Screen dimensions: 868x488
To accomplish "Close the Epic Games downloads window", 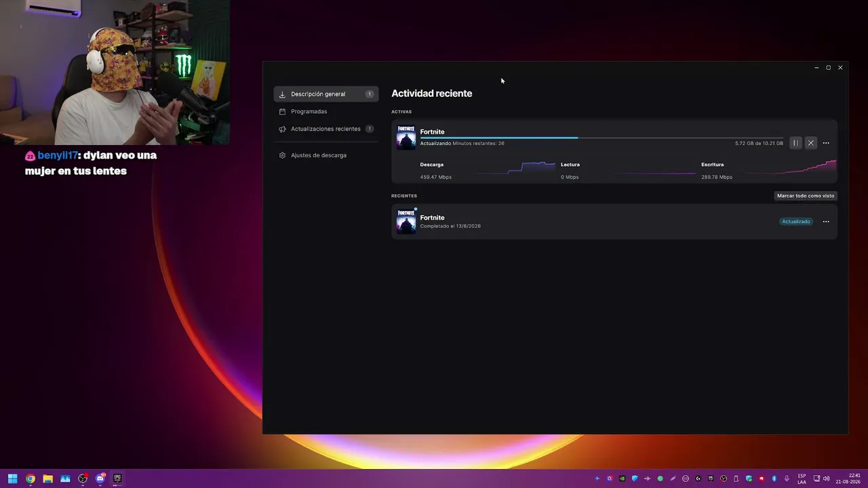I will coord(840,68).
